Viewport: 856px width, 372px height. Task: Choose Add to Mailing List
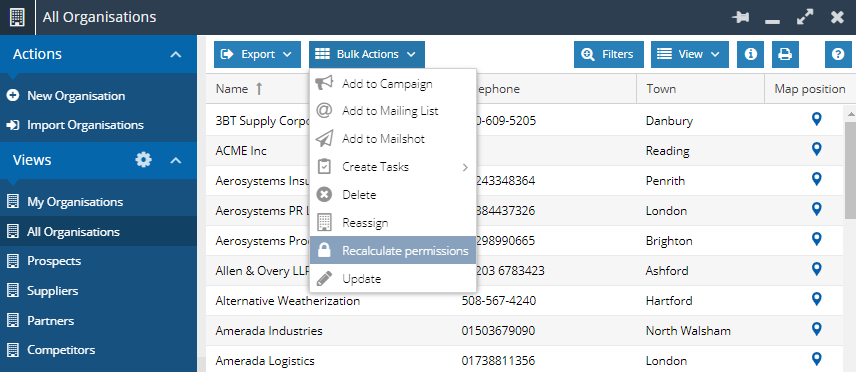[x=393, y=111]
